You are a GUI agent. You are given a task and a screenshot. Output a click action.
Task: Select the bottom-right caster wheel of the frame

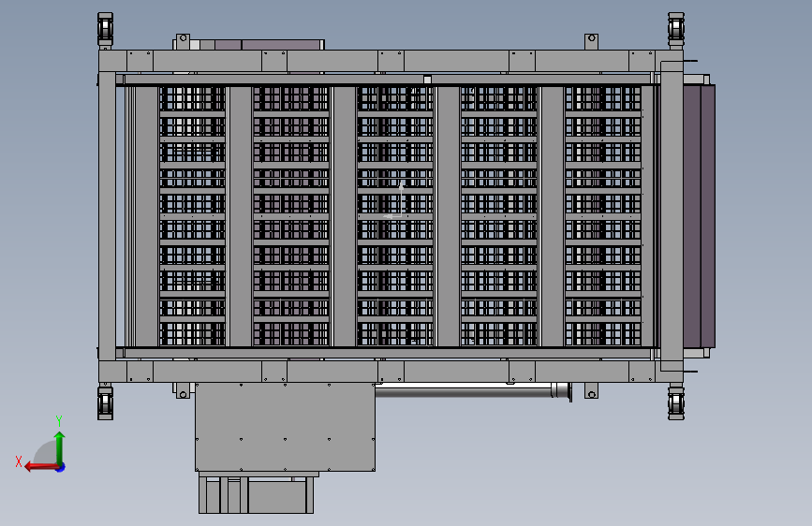click(x=676, y=402)
